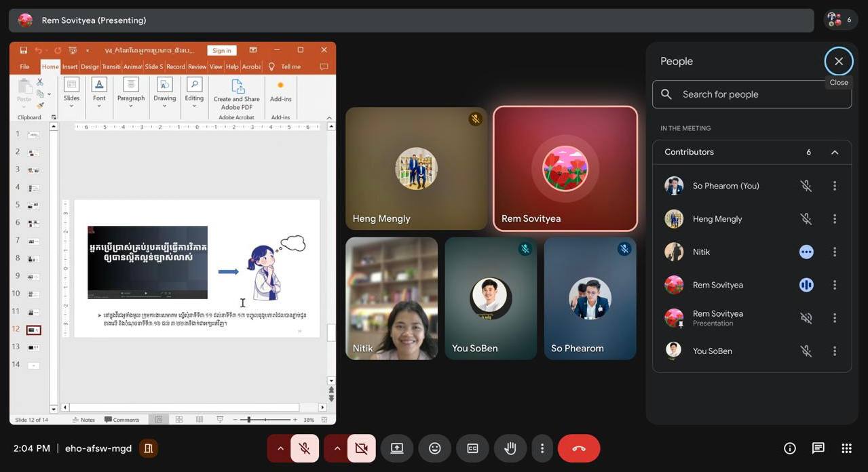The height and width of the screenshot is (472, 868).
Task: Open more options three-dot menu in call bar
Action: (542, 448)
